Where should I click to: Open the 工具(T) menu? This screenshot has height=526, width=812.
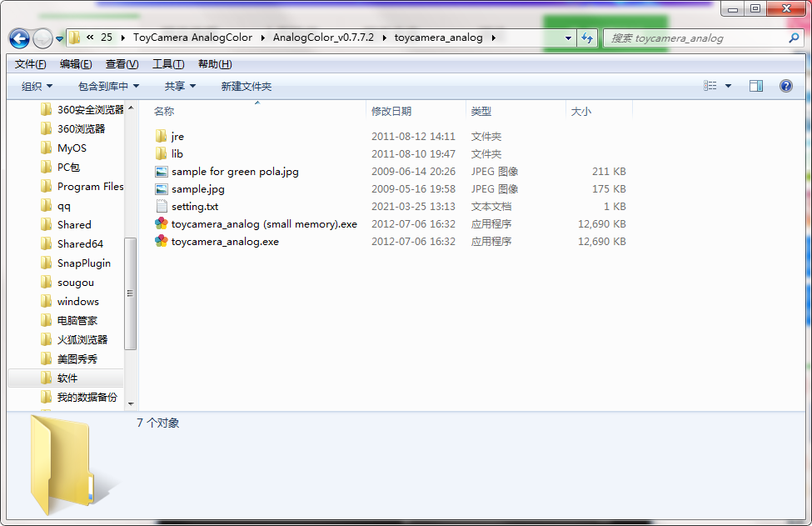pos(168,64)
